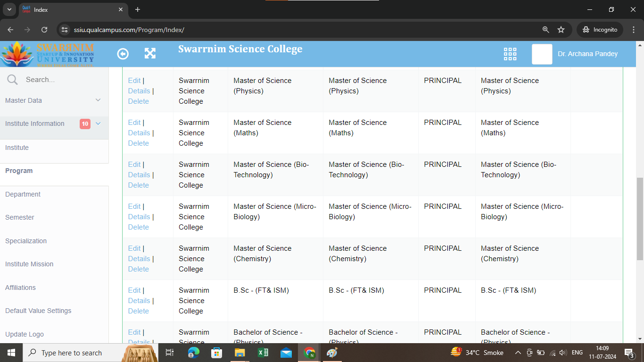
Task: Open the tab search dropdown arrow
Action: click(x=9, y=9)
